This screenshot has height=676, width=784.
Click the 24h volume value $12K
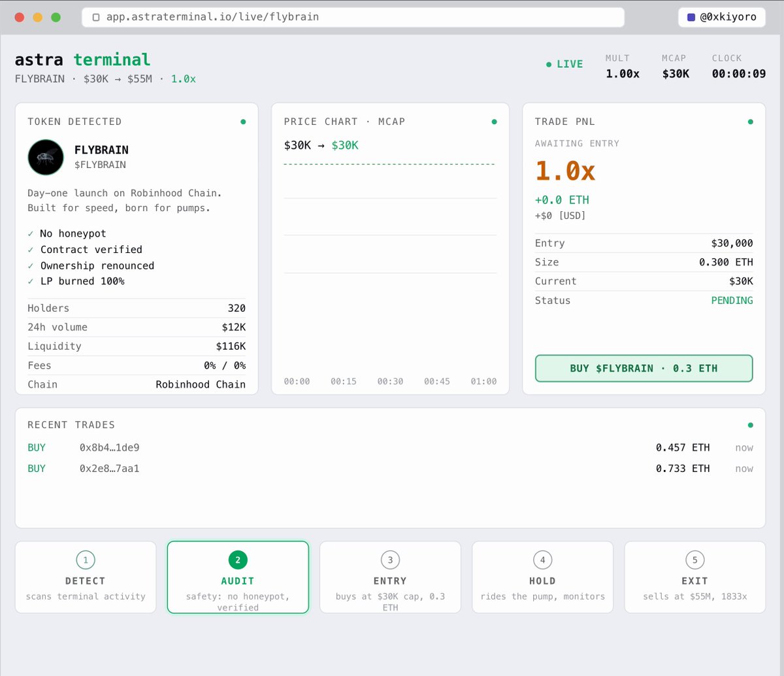tap(233, 327)
